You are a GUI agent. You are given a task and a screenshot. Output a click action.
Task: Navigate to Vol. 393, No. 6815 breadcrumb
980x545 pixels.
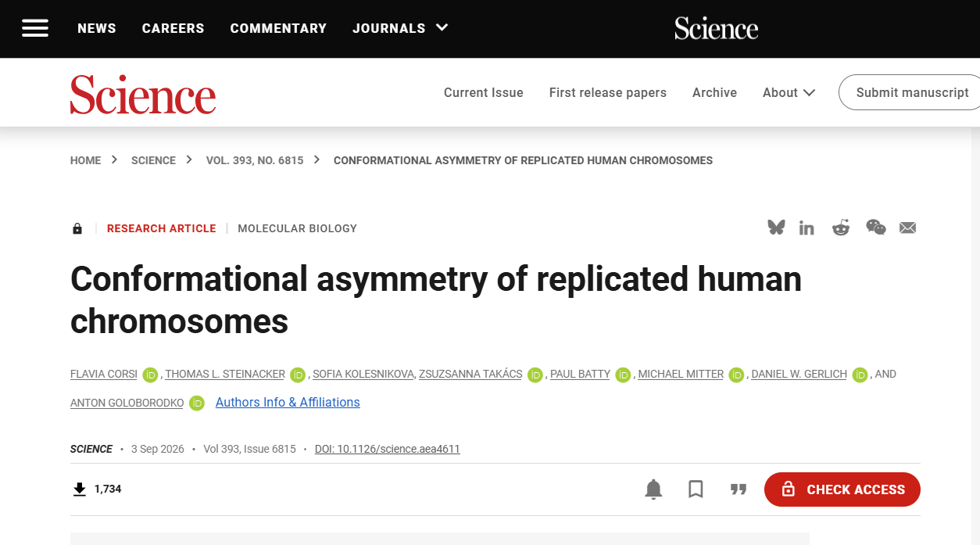255,160
